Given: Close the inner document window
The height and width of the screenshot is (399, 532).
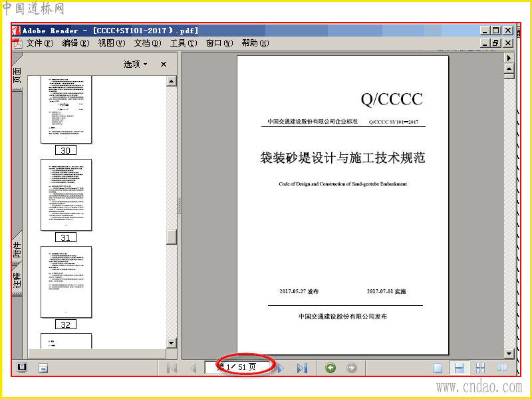Looking at the screenshot, I should 508,43.
